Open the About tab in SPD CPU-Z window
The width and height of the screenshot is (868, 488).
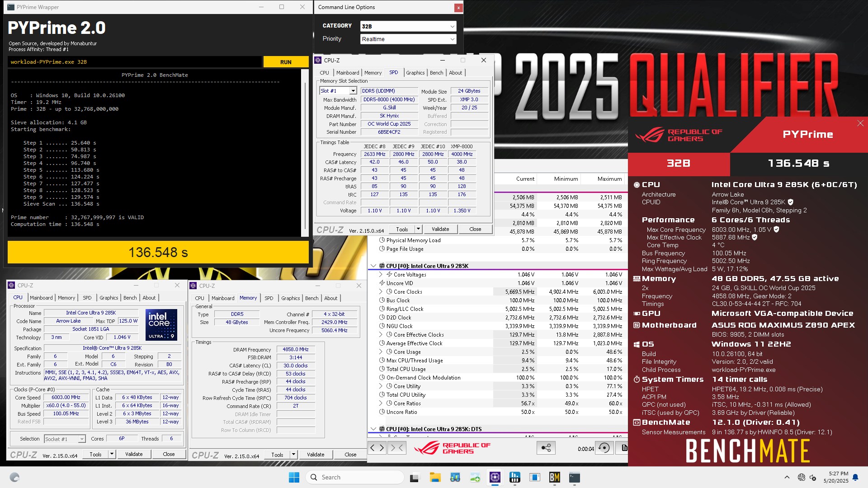click(455, 73)
